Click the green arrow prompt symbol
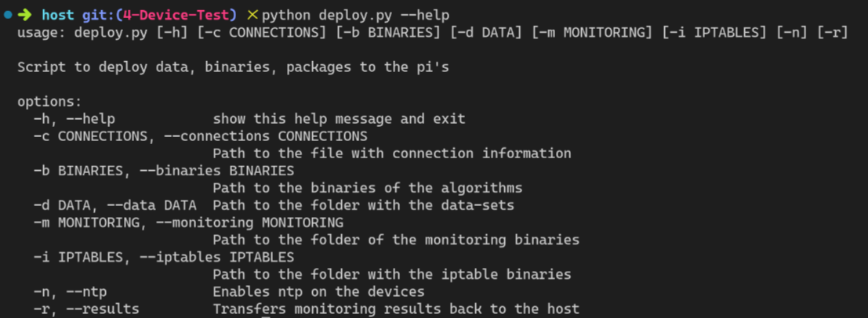This screenshot has height=318, width=868. (x=24, y=15)
